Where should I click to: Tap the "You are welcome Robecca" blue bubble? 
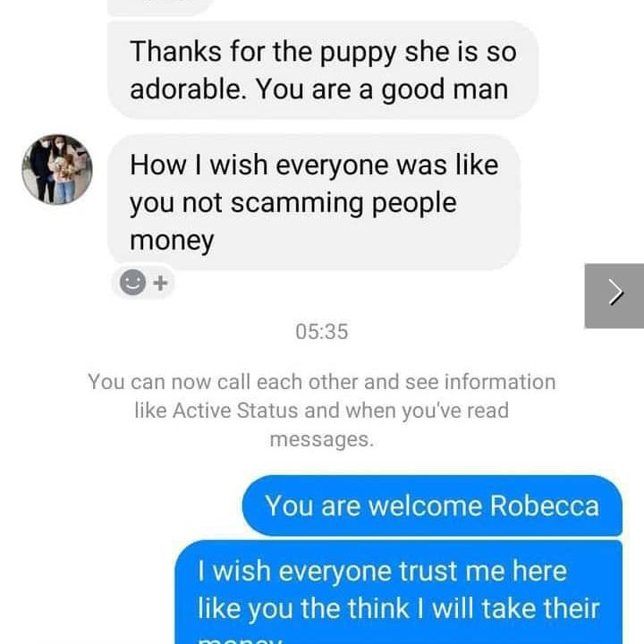(x=432, y=505)
